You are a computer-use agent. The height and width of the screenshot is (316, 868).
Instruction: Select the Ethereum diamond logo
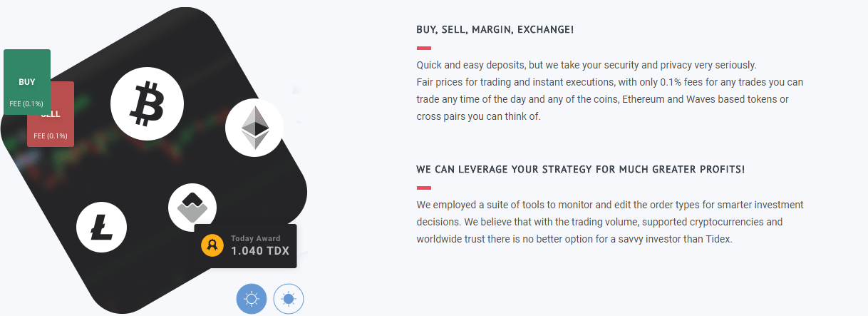[254, 128]
